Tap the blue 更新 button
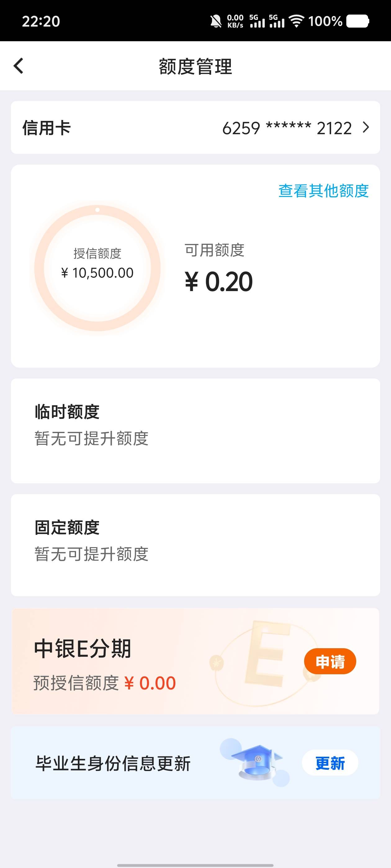The height and width of the screenshot is (868, 391). click(x=330, y=763)
